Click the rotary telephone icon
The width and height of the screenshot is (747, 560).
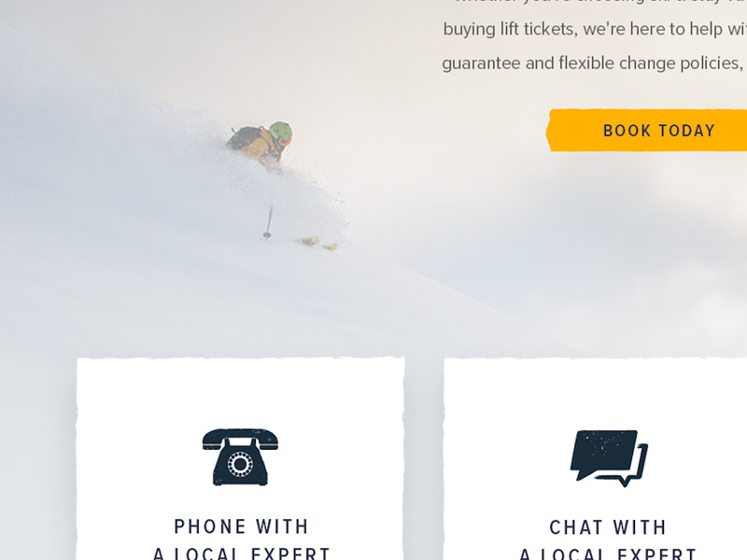(x=240, y=456)
